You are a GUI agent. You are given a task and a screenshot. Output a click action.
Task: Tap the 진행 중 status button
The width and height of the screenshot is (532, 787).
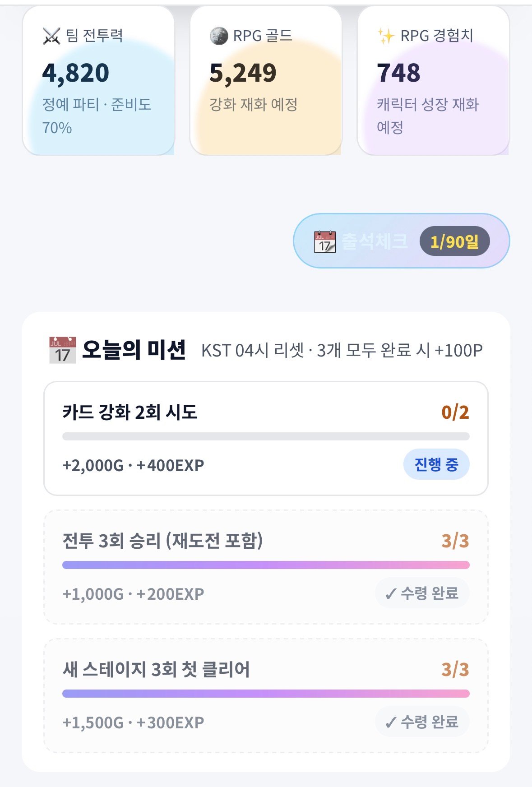pos(436,464)
